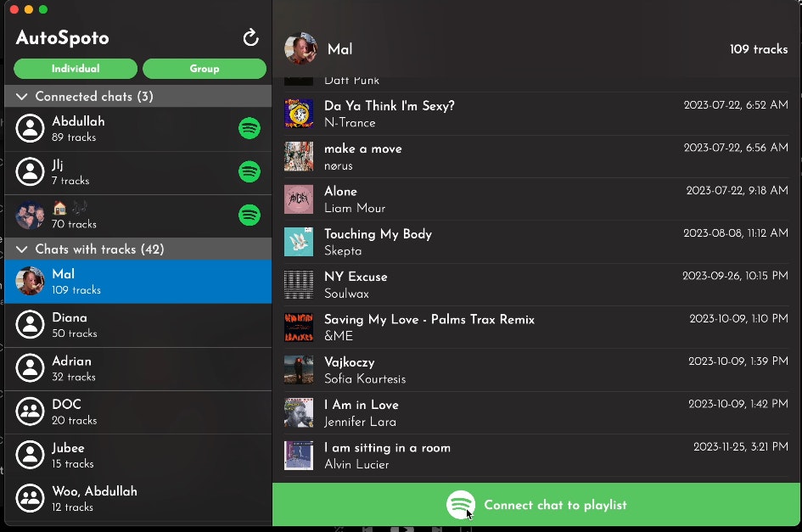
Task: Click the artist name Jennifer Lara
Action: pyautogui.click(x=360, y=422)
